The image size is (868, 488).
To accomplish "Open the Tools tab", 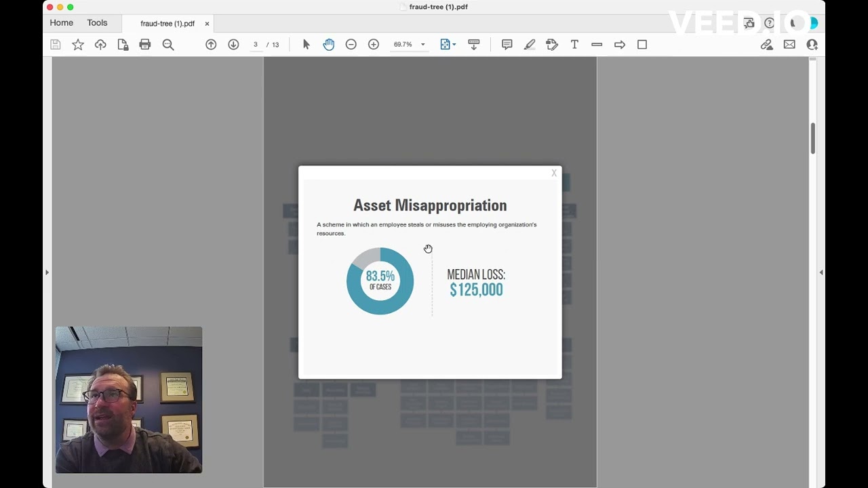I will [x=97, y=23].
